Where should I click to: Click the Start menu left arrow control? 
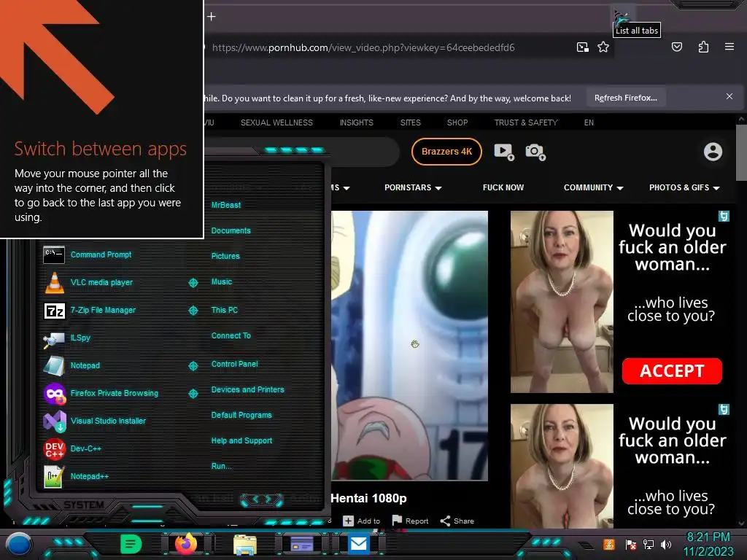click(x=255, y=499)
